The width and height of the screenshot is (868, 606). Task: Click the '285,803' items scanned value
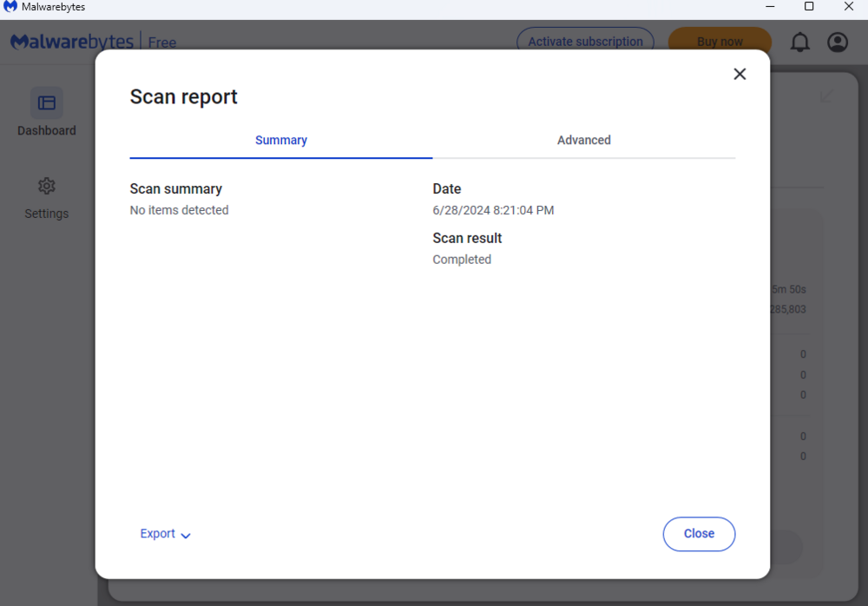[x=788, y=309]
